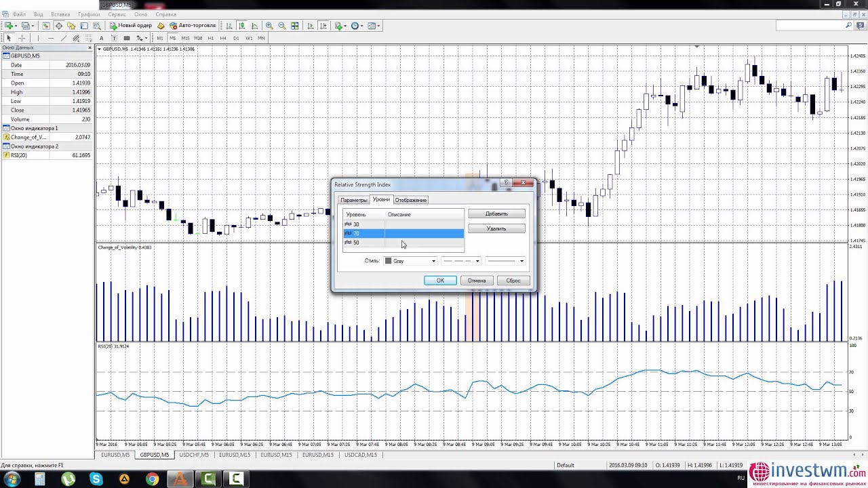Draw a horizontal line tool
868x488 pixels.
[51, 39]
